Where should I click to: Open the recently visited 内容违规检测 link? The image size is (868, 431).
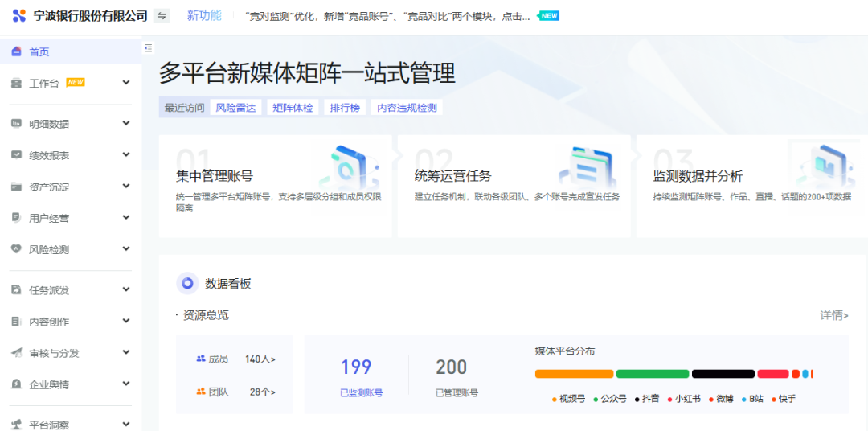(x=407, y=108)
